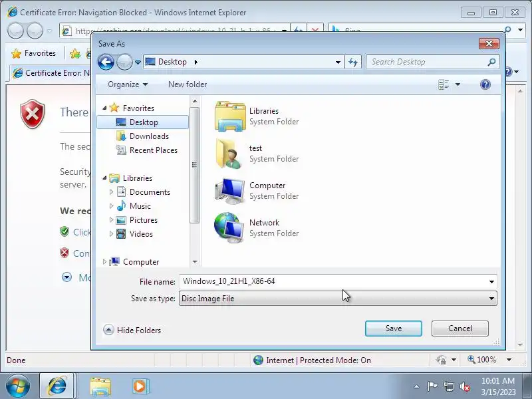Refresh the Desktop folder view

pos(353,62)
